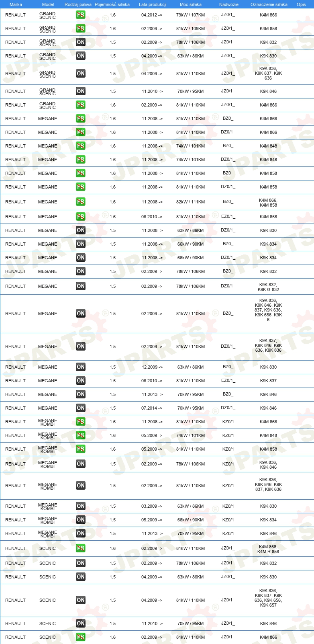Click petrol icon of Grand Scenic 81kW/110KM K4M 866 row

click(81, 105)
